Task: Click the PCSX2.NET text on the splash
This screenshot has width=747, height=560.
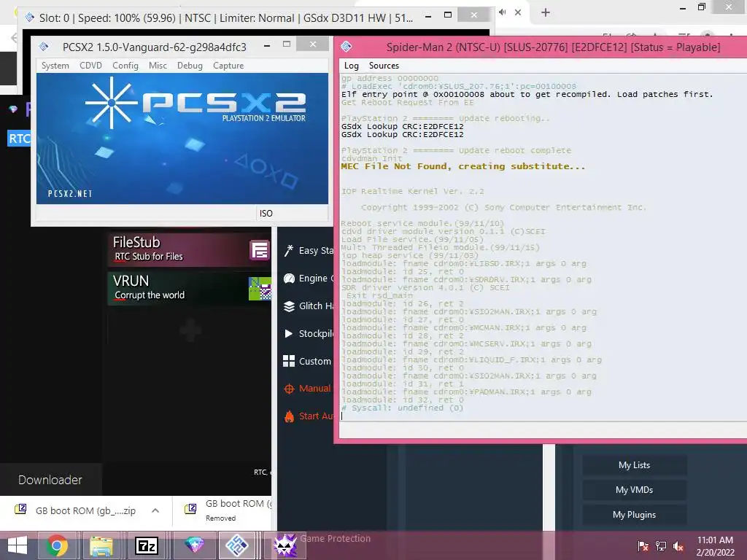Action: coord(70,194)
